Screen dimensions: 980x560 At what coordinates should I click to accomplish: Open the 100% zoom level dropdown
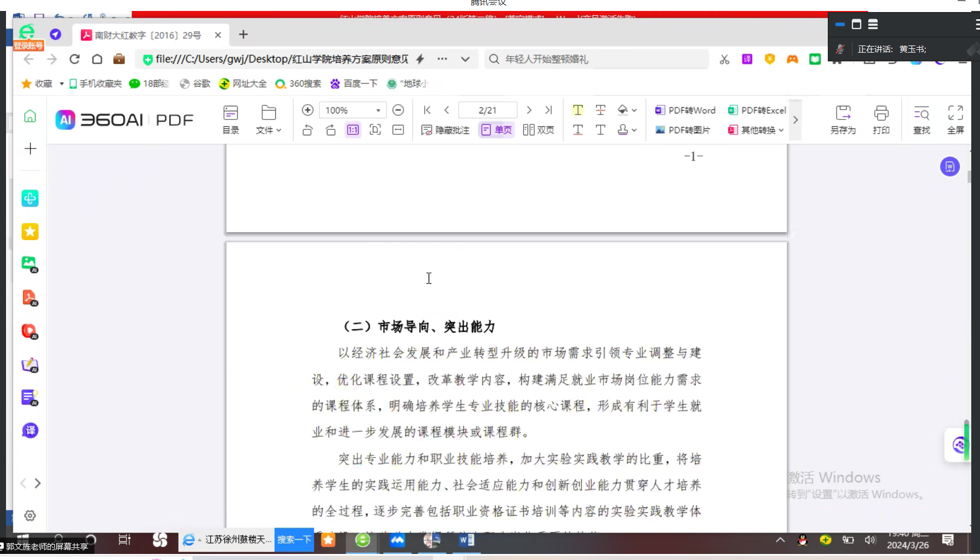coord(378,110)
